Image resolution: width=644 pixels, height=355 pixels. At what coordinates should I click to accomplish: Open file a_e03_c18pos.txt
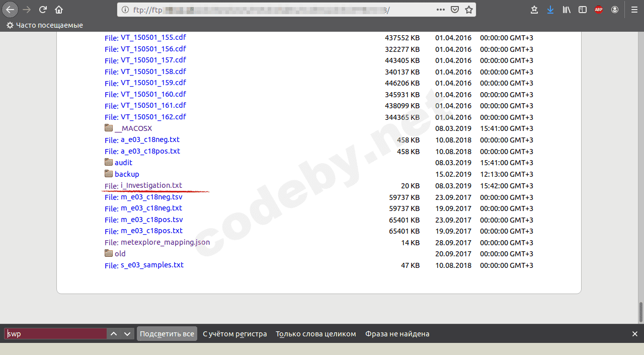tap(150, 151)
